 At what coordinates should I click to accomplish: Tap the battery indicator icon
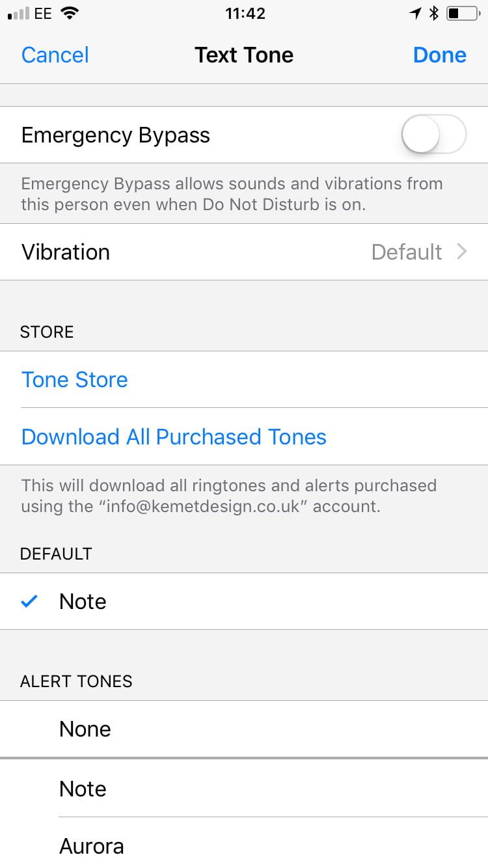coord(463,14)
